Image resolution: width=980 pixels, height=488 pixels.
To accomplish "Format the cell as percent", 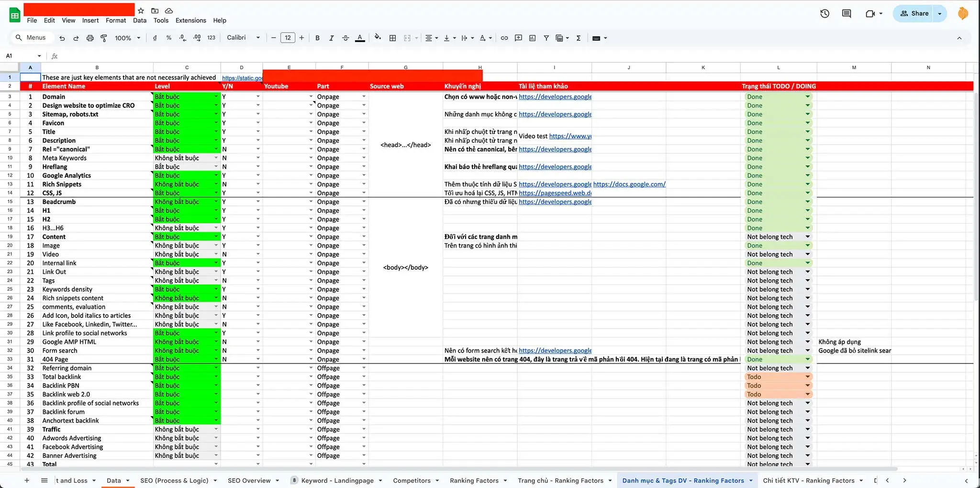I will click(169, 38).
